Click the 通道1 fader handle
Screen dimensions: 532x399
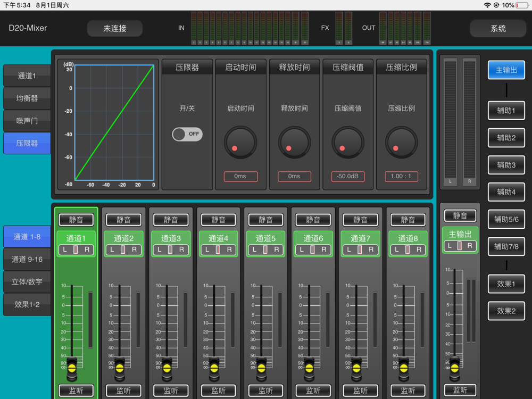[x=72, y=369]
